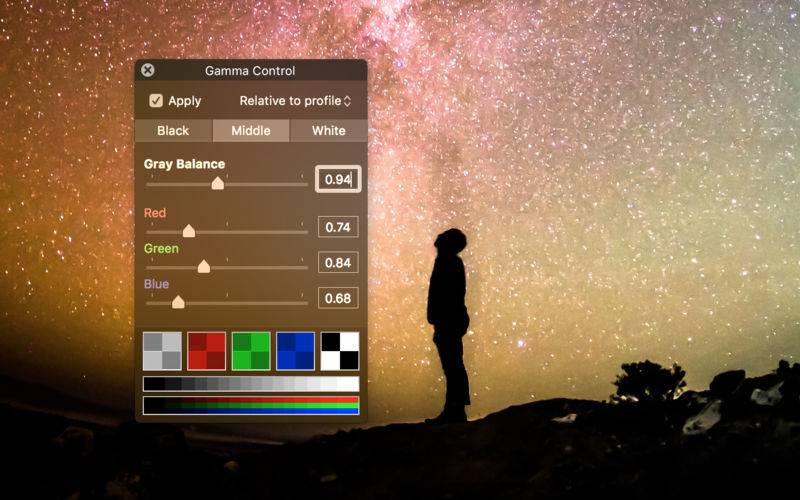Click the grayscale gradient bar
800x500 pixels.
[x=251, y=384]
